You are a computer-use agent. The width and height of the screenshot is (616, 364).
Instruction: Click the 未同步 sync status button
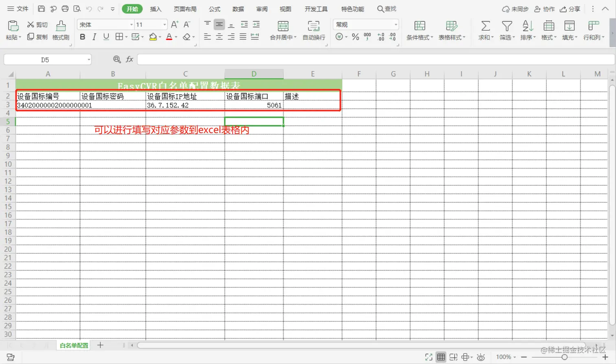515,9
